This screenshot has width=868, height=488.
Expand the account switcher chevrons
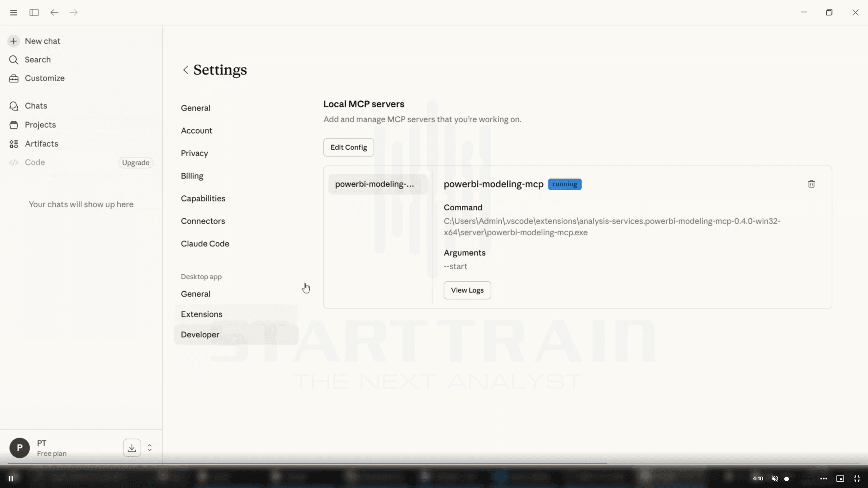click(x=150, y=448)
